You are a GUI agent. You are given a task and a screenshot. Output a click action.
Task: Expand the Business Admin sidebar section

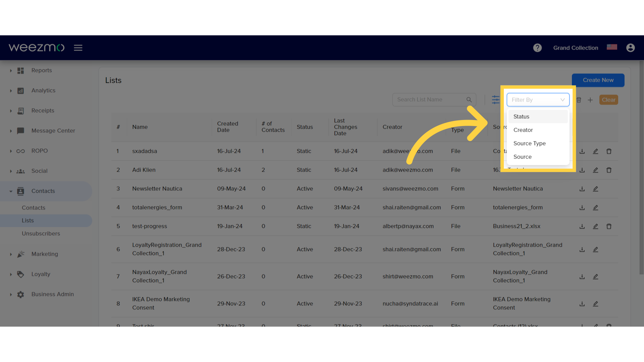(11, 295)
